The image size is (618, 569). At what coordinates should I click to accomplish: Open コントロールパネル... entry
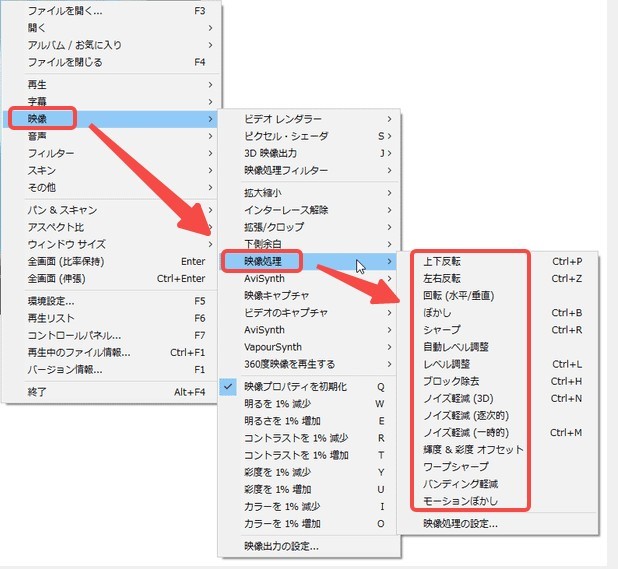click(x=110, y=335)
